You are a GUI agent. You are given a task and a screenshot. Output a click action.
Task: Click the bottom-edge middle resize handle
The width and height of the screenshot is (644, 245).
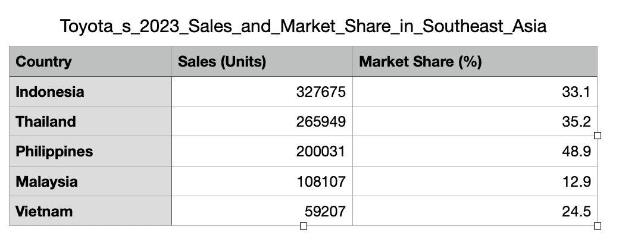click(304, 226)
